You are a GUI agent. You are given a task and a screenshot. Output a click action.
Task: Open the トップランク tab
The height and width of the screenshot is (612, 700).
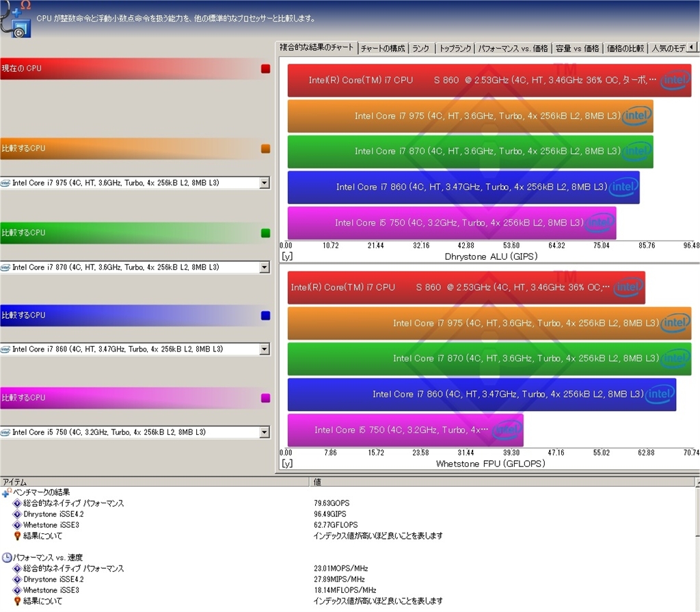coord(455,49)
